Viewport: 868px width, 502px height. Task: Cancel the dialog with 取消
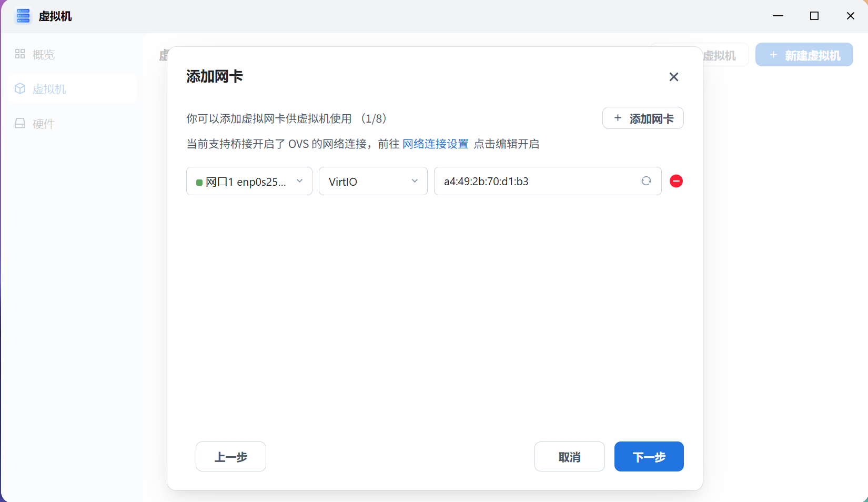coord(569,457)
